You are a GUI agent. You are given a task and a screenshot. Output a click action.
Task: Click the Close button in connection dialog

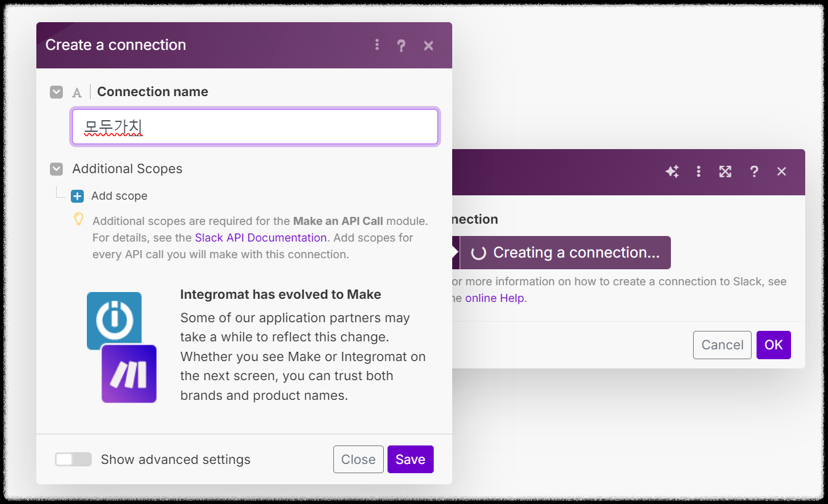(x=359, y=460)
